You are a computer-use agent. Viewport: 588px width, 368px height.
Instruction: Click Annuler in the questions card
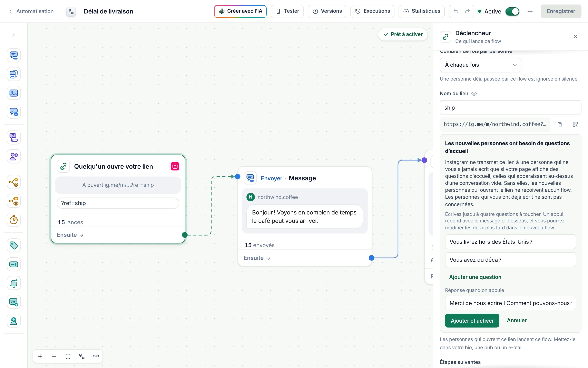(x=517, y=320)
